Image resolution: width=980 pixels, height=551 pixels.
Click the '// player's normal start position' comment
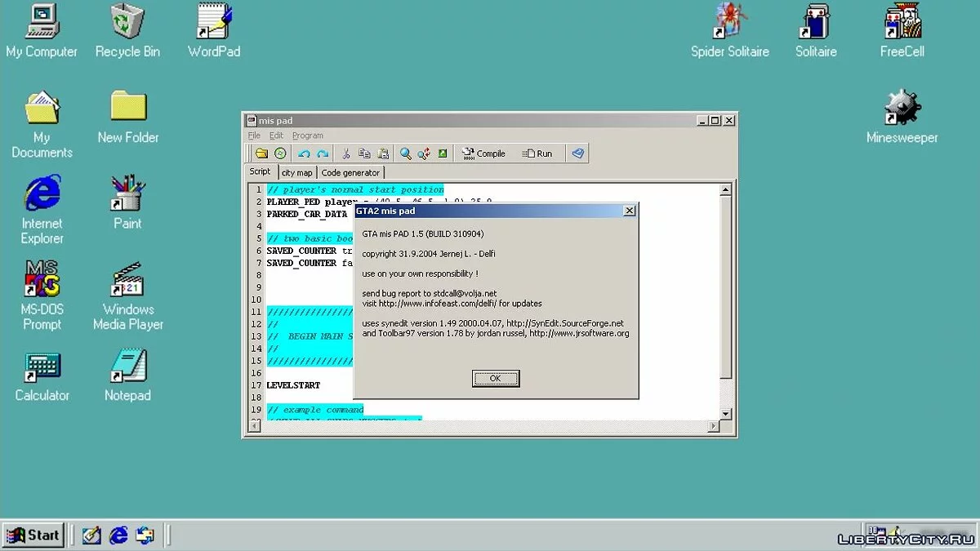[355, 189]
